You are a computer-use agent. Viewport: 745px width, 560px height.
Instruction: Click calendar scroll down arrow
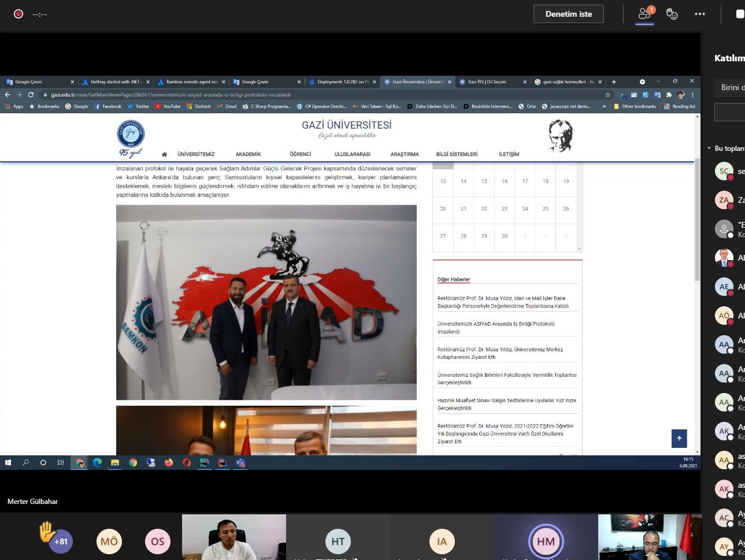[580, 249]
